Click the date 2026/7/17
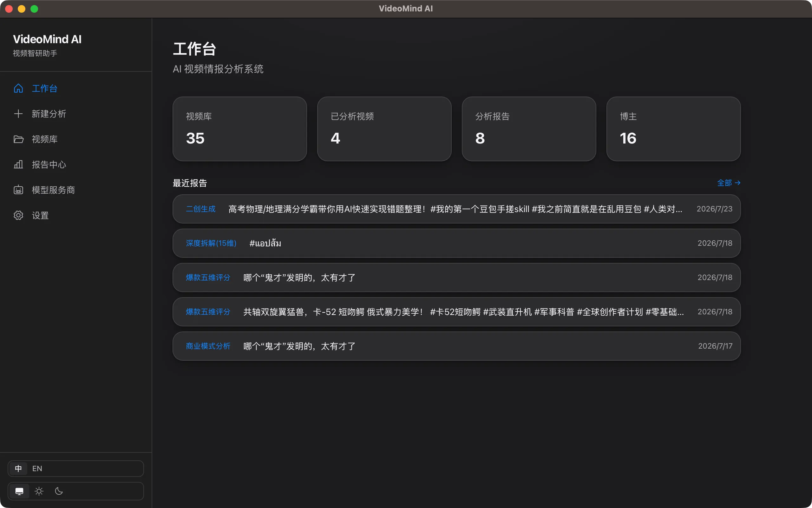812x508 pixels. (715, 346)
